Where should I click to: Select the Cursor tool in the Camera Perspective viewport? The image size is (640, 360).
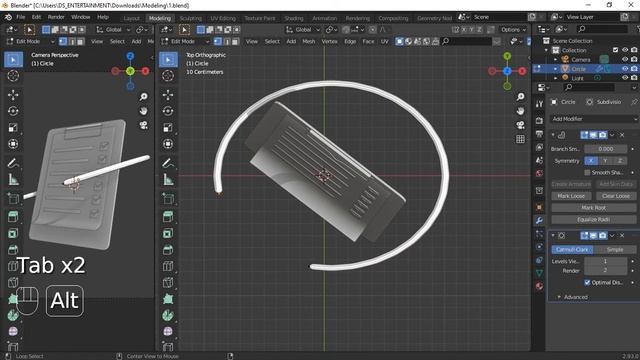13,76
